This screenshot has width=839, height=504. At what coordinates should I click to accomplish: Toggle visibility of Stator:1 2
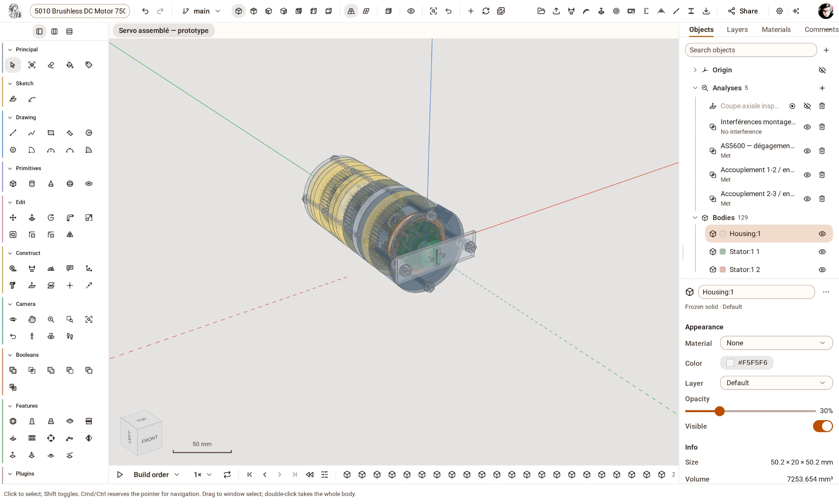coord(822,270)
